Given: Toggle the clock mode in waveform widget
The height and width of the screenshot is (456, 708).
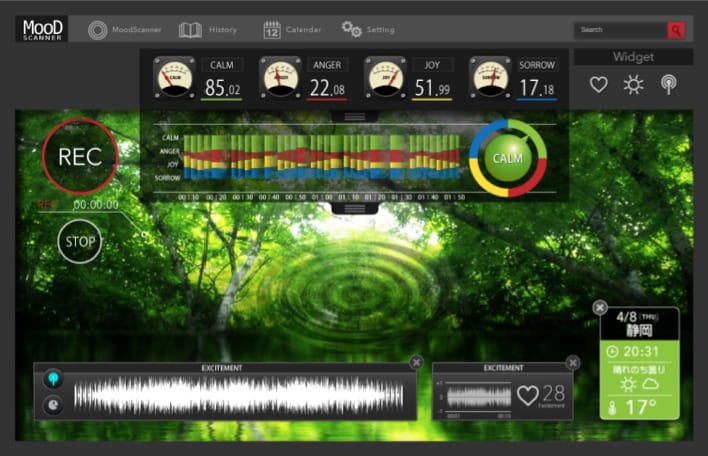Looking at the screenshot, I should coord(53,404).
